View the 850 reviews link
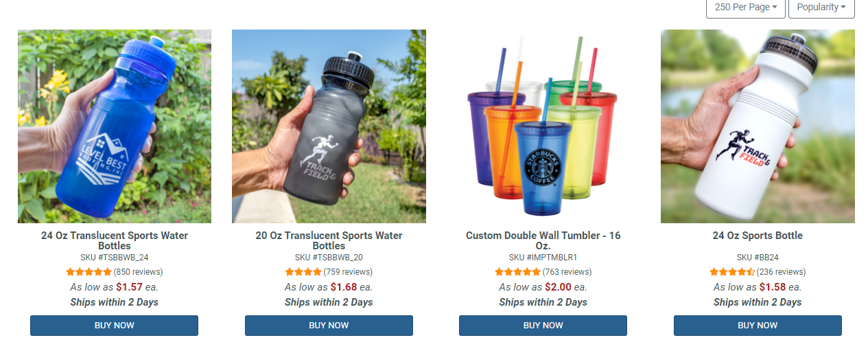The image size is (868, 351). 138,272
